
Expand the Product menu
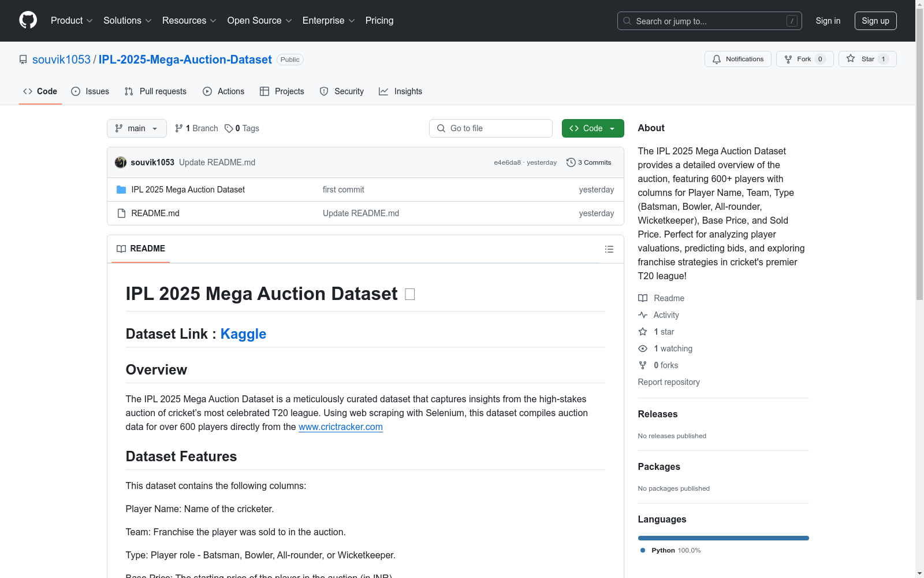point(72,20)
